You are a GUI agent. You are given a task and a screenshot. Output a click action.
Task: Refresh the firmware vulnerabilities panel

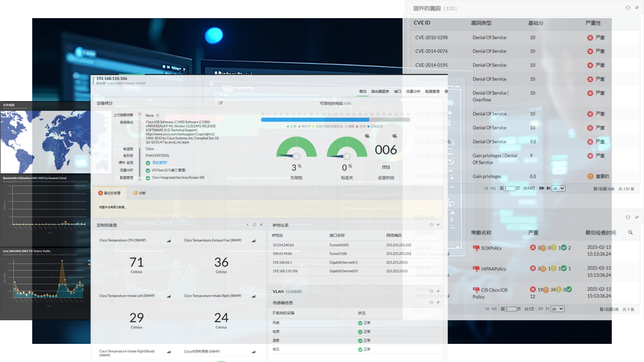(628, 8)
